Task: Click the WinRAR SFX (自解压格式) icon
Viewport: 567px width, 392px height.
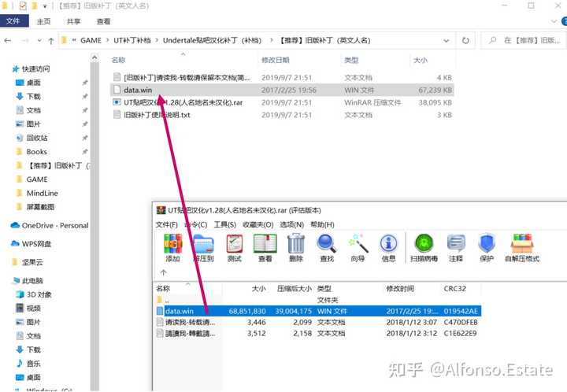Action: pyautogui.click(x=522, y=247)
